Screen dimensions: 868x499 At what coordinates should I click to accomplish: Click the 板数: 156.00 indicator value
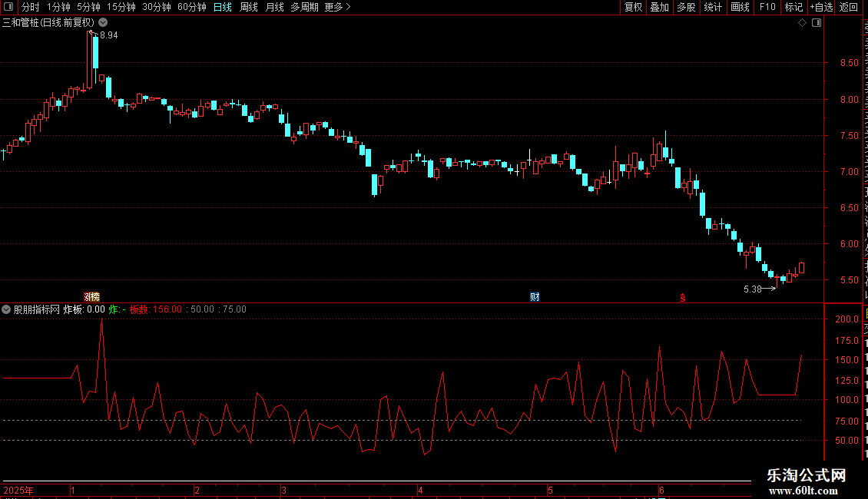point(156,310)
